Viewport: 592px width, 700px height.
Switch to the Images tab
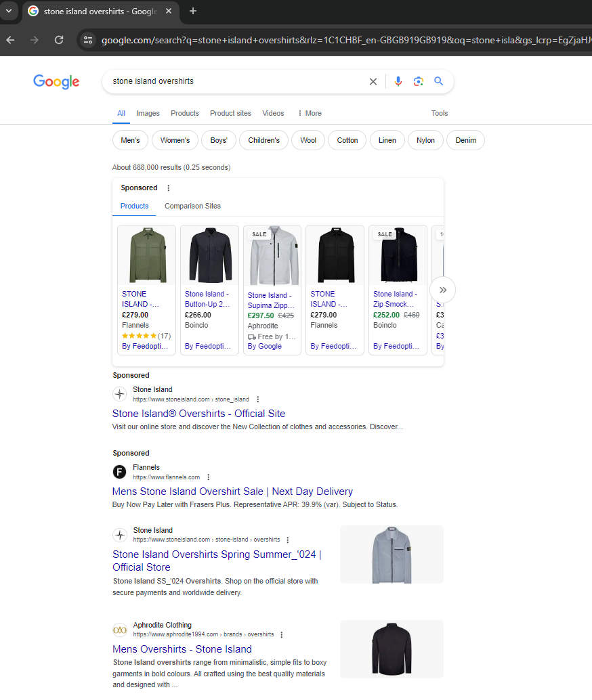[148, 113]
